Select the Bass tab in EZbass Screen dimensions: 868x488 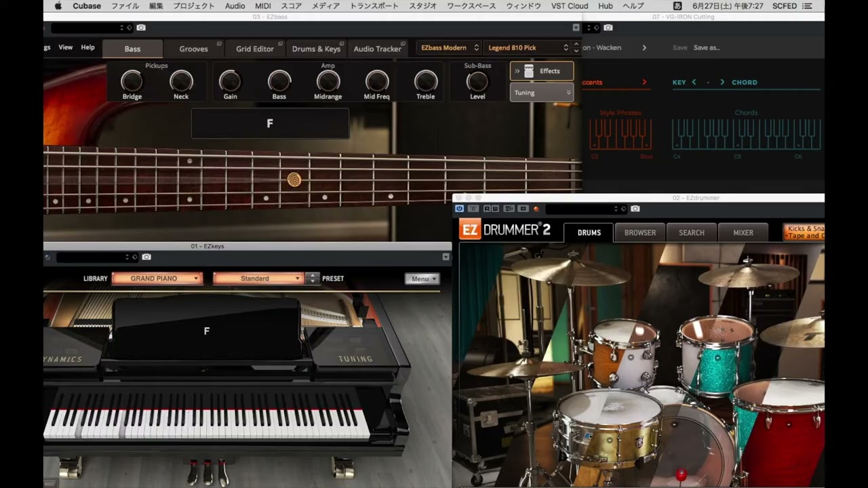tap(132, 49)
